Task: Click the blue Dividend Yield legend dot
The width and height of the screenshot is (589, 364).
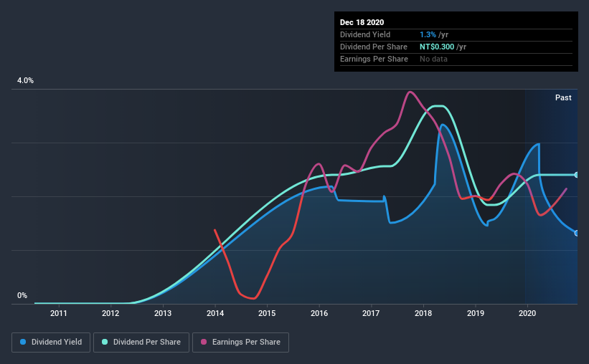Action: 23,342
